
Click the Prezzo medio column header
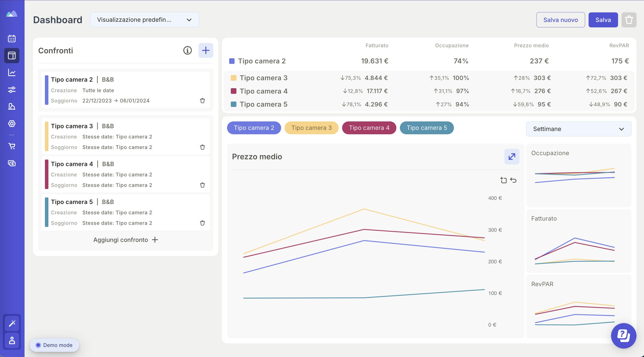click(x=531, y=46)
